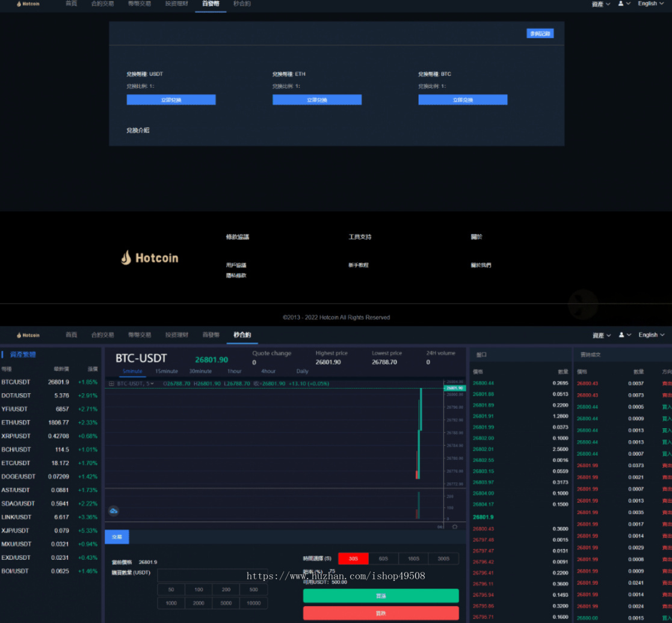Select the XRP/USDT row in the market list
The height and width of the screenshot is (623, 672).
point(50,436)
